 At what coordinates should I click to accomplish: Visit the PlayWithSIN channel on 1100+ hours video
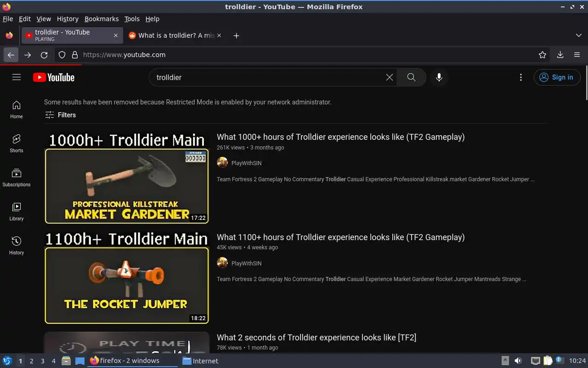(247, 264)
